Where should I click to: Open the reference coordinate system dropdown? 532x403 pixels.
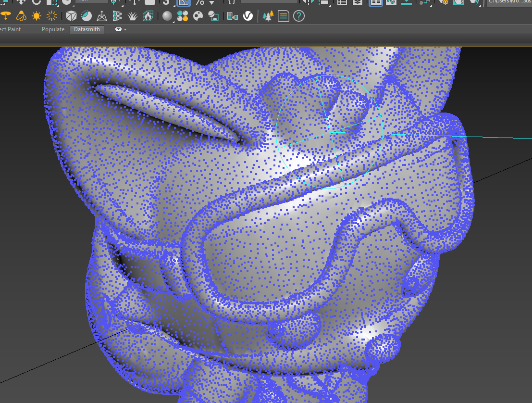[x=92, y=1]
